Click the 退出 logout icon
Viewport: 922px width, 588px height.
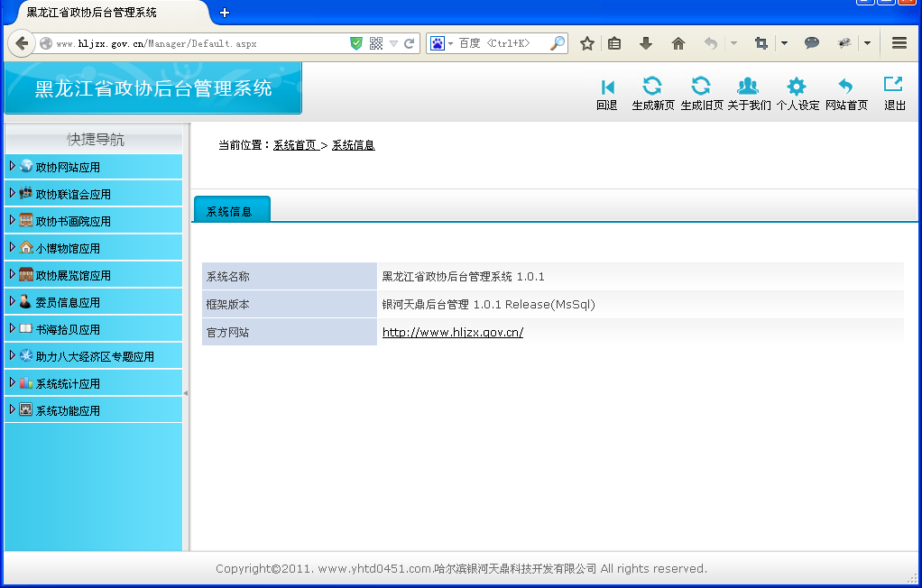click(x=893, y=85)
